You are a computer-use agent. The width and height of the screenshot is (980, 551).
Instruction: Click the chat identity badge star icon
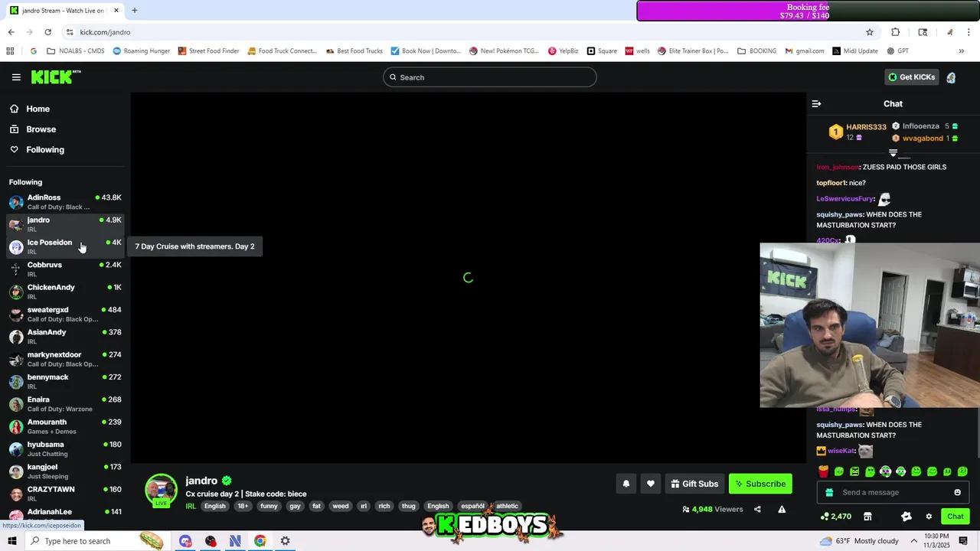906,517
